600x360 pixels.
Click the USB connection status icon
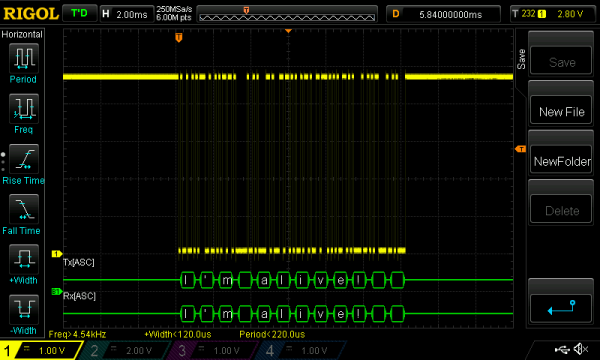coord(562,349)
